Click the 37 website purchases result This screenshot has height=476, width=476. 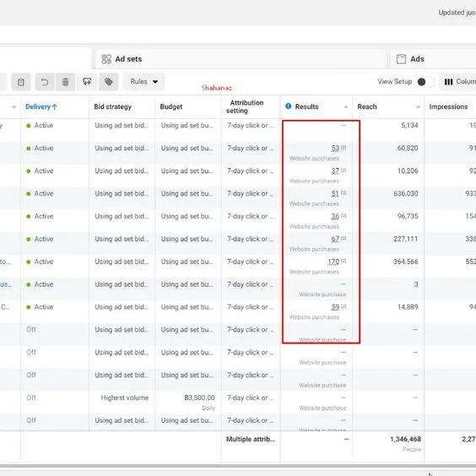pos(335,171)
